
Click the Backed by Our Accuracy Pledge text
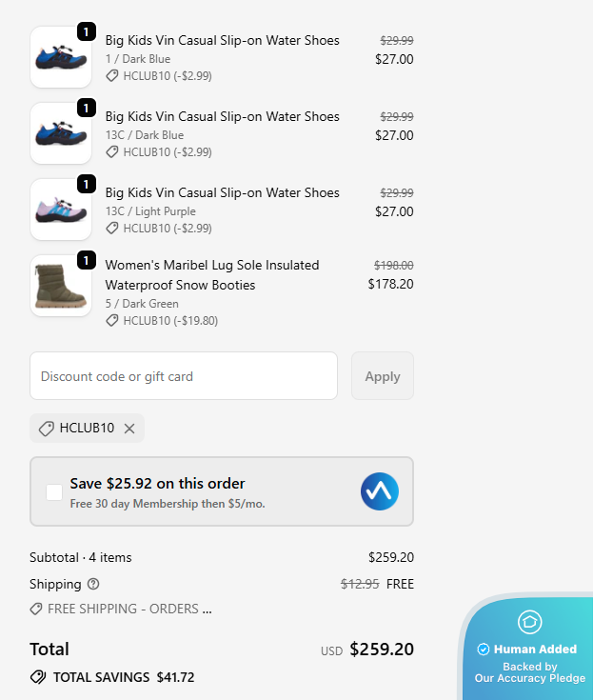click(530, 672)
